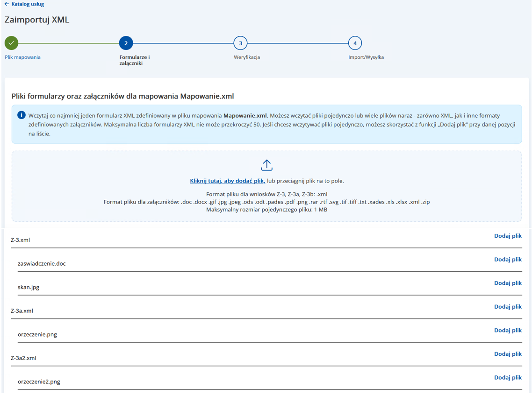Click 'Kliknij tutaj, aby dodać plik' link
Viewport: 532px width, 395px height.
click(x=227, y=181)
